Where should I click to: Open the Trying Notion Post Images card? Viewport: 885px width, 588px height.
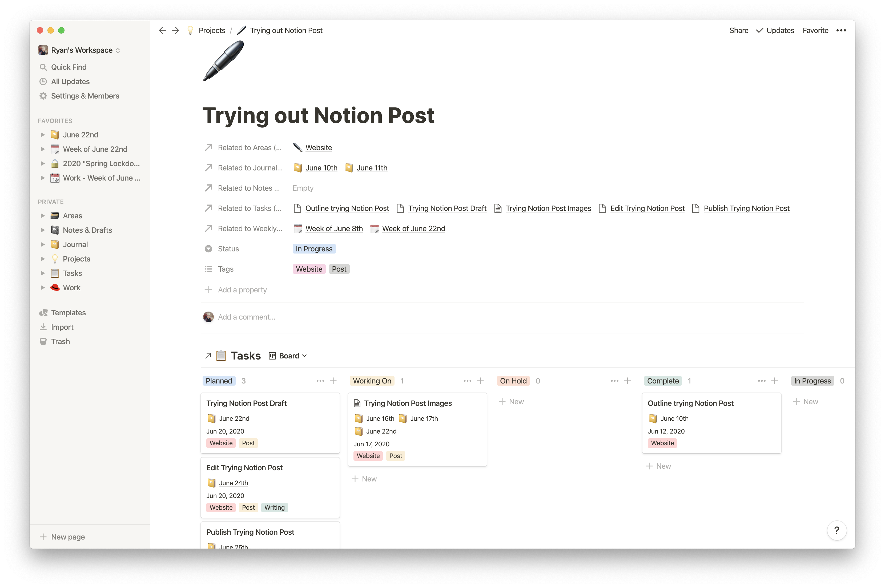408,403
